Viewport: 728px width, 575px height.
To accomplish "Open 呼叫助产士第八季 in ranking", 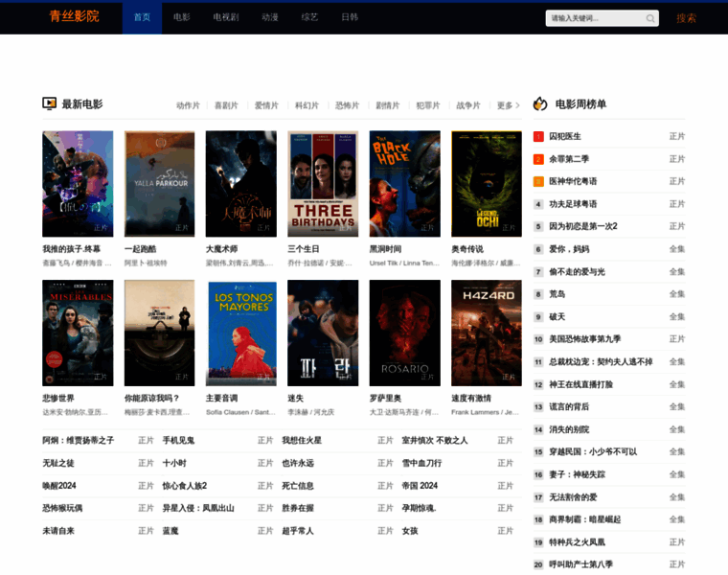I will [x=580, y=564].
